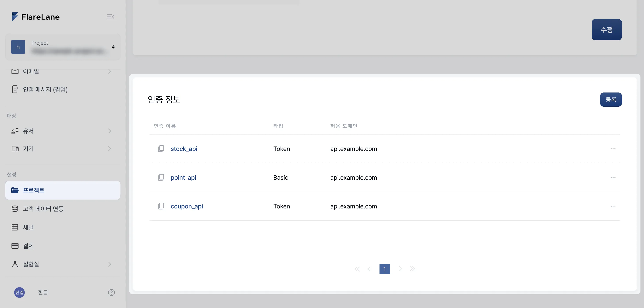644x308 pixels.
Task: Expand the 실험실 menu chevron
Action: tap(109, 264)
